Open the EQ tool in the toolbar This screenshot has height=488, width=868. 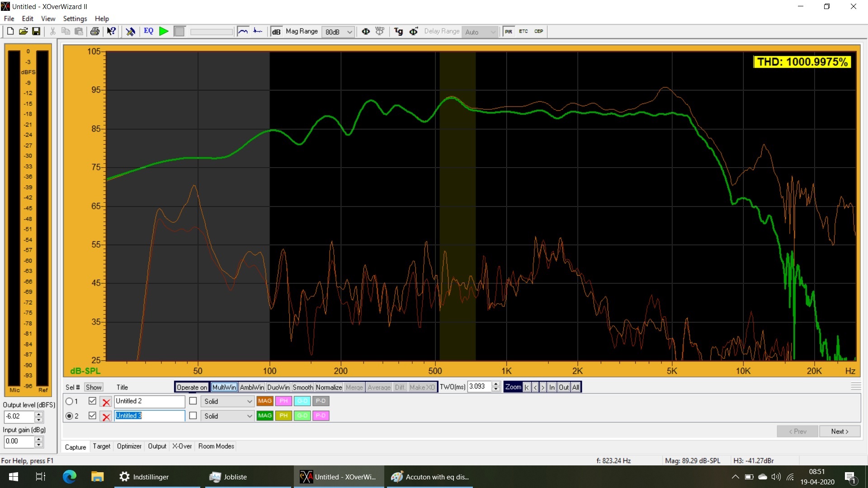click(148, 31)
